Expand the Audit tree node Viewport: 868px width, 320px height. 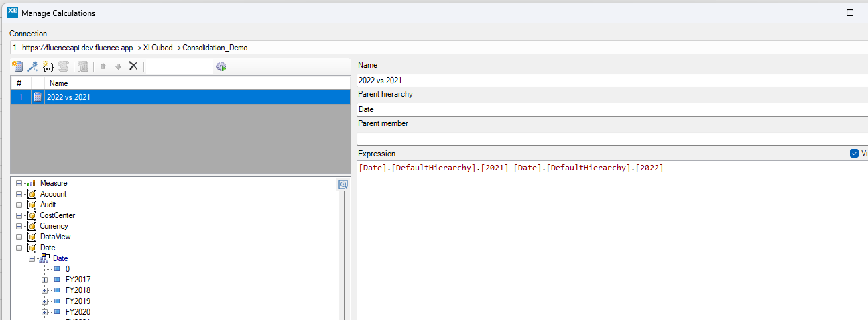click(x=19, y=205)
